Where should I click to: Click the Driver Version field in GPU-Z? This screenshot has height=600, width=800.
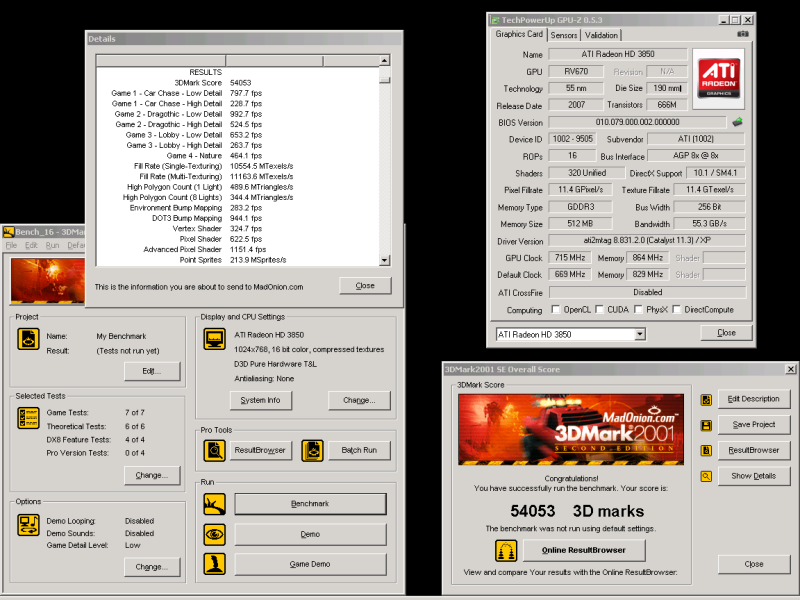pyautogui.click(x=647, y=240)
